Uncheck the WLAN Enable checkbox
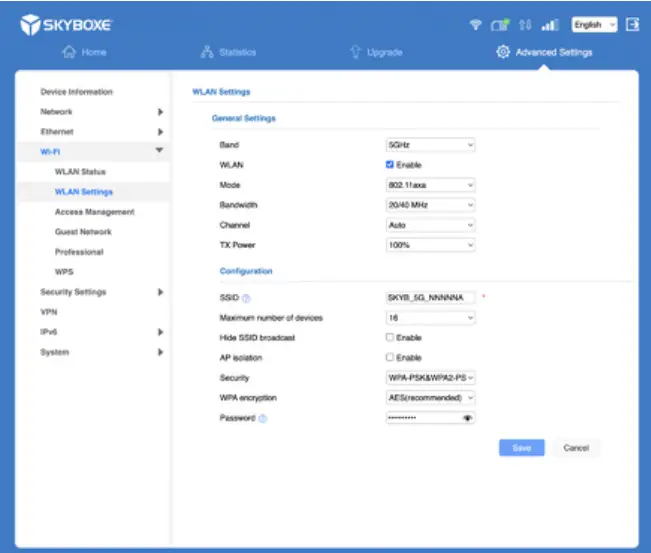 click(x=391, y=165)
